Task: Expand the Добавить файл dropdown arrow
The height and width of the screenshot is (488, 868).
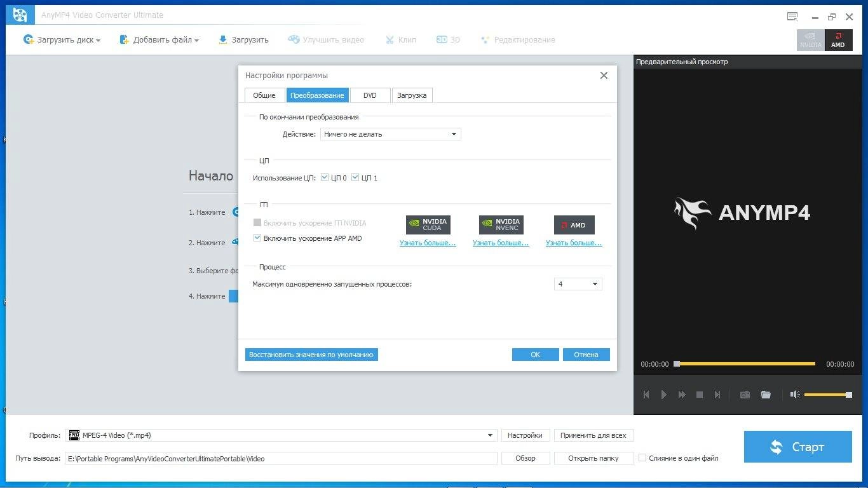Action: click(x=196, y=41)
